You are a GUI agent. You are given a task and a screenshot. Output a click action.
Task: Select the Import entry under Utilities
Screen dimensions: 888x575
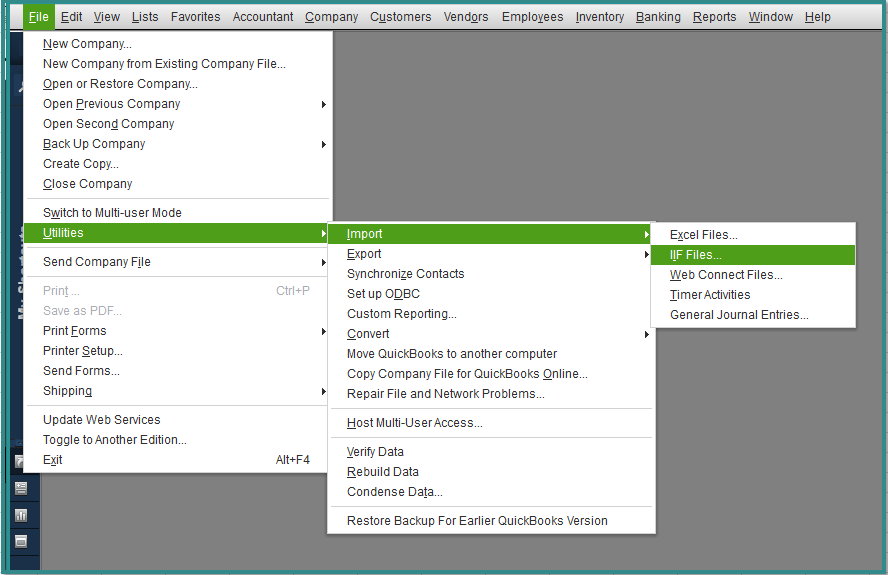click(490, 234)
